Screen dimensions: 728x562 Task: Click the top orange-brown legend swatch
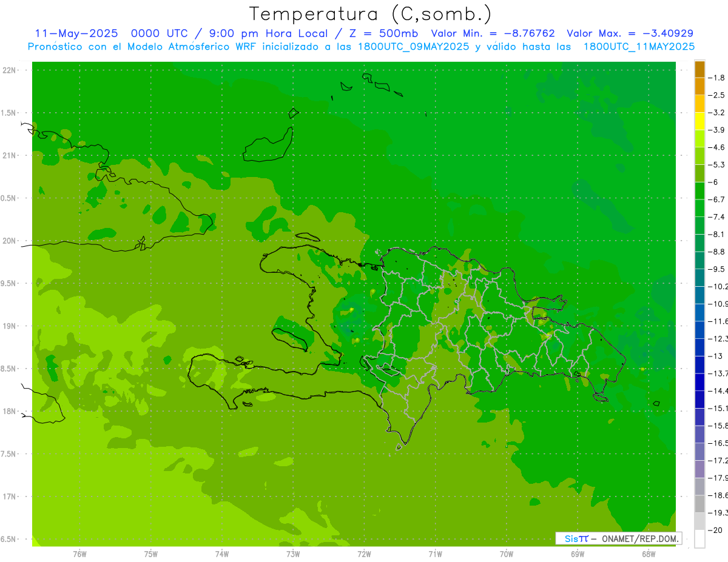click(699, 69)
